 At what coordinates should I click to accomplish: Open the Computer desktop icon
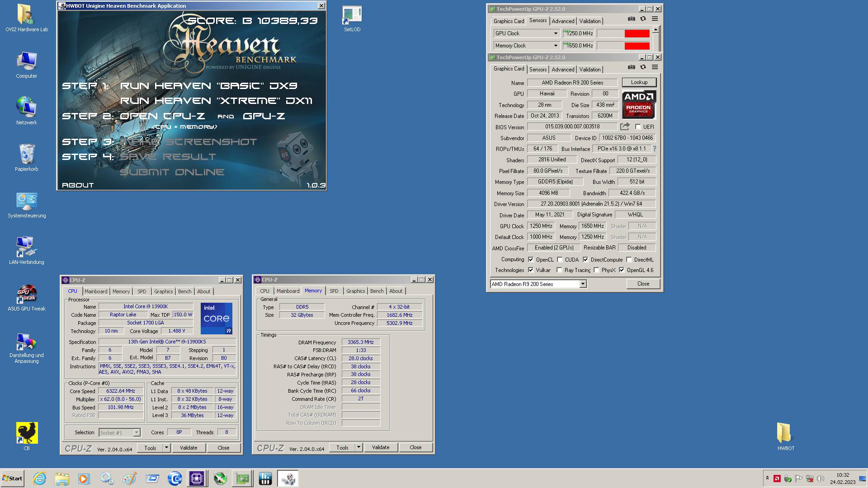coord(27,65)
